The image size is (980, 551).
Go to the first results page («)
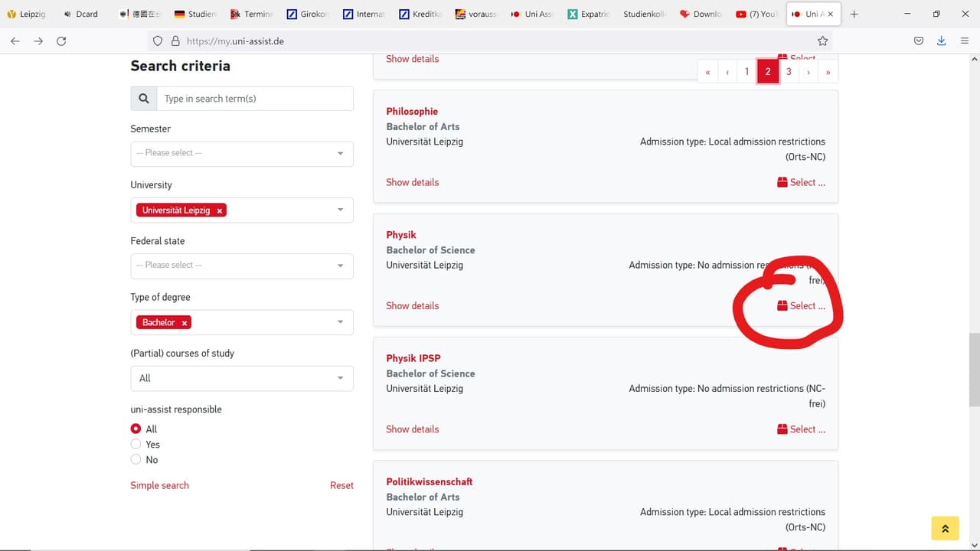pos(707,72)
